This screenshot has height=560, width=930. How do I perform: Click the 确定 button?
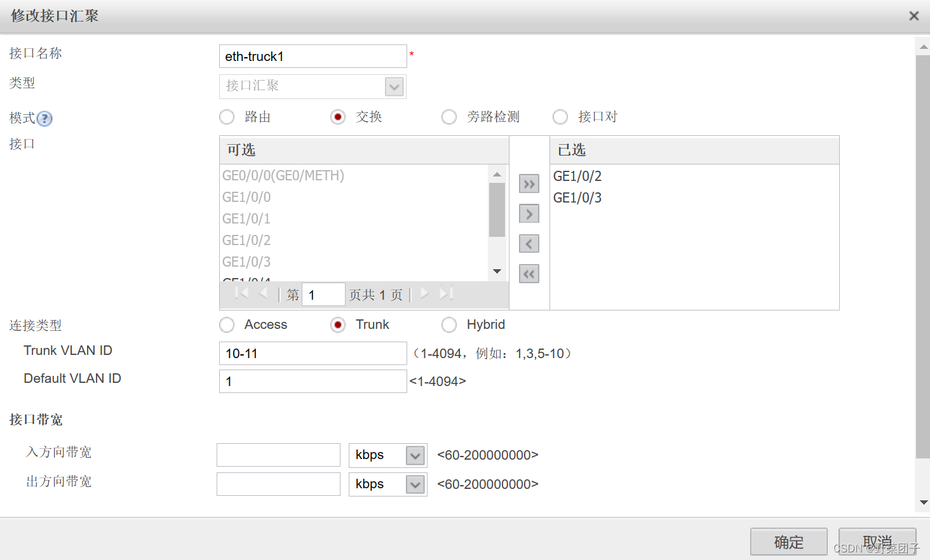coord(789,542)
